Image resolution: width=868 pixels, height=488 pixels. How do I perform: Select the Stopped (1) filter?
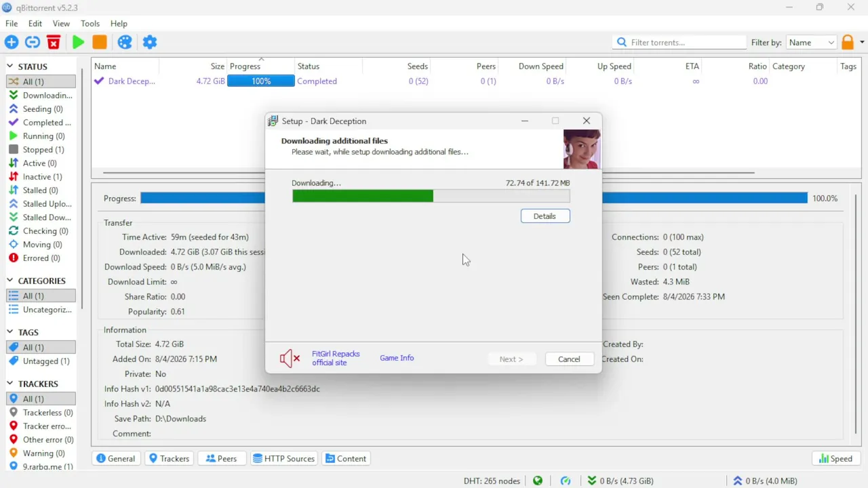coord(41,149)
